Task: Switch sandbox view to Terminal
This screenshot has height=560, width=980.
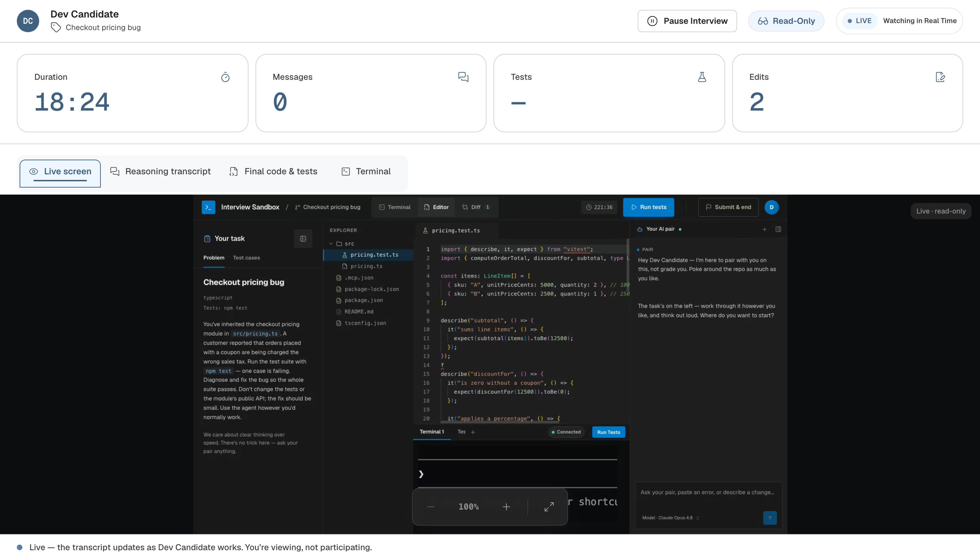Action: [394, 207]
